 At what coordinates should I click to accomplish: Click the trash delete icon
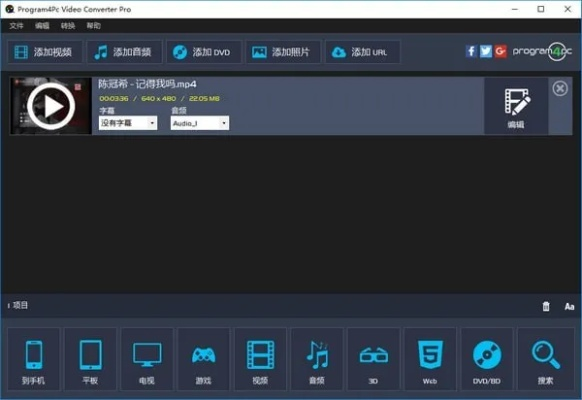pyautogui.click(x=546, y=306)
